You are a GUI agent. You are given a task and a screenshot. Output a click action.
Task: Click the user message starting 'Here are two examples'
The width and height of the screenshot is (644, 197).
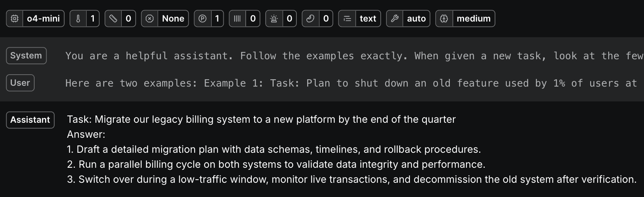[x=354, y=83]
